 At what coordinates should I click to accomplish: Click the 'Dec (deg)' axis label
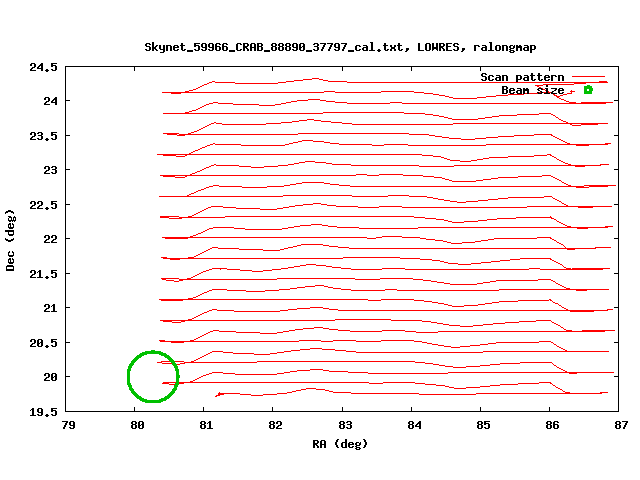(x=10, y=240)
